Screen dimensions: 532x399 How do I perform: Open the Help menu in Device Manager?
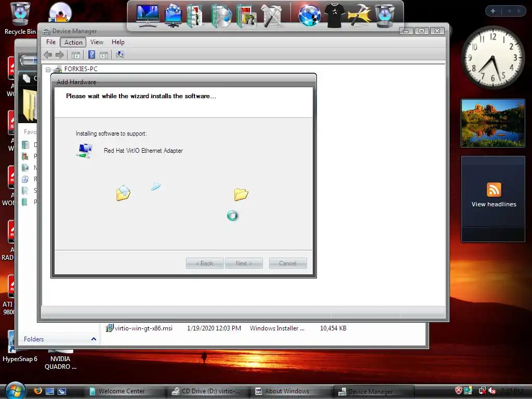tap(118, 42)
